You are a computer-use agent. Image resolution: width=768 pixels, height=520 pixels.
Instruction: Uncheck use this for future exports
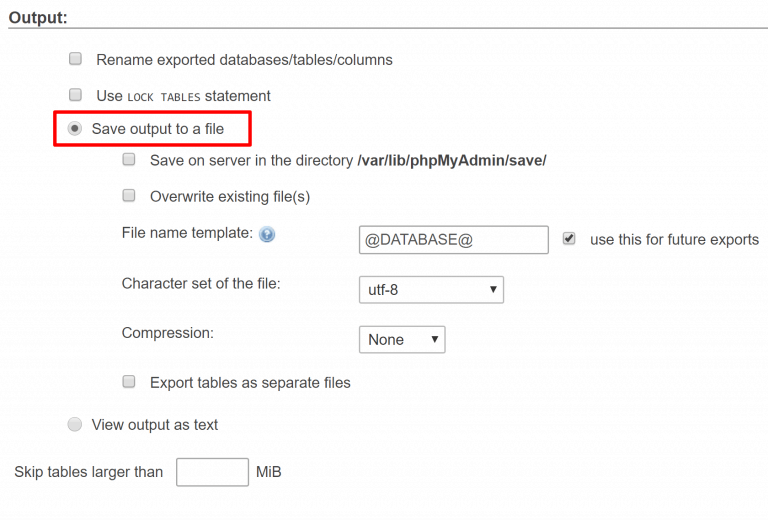tap(569, 239)
